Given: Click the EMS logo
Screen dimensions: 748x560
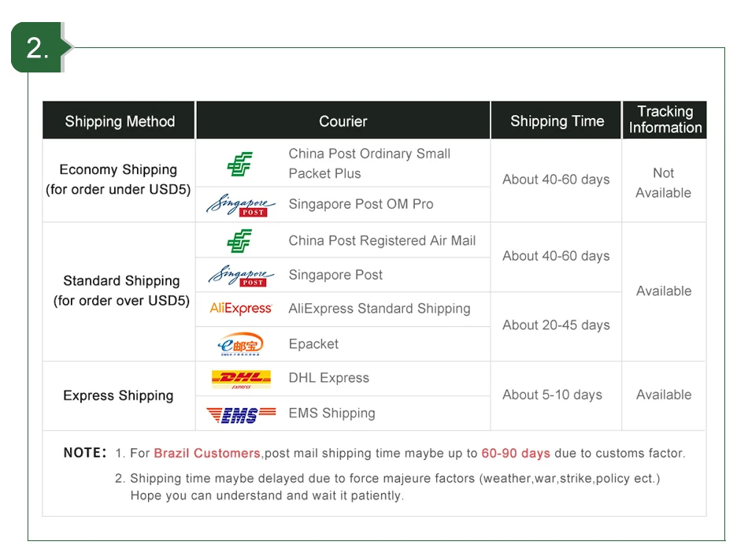Looking at the screenshot, I should tap(241, 414).
